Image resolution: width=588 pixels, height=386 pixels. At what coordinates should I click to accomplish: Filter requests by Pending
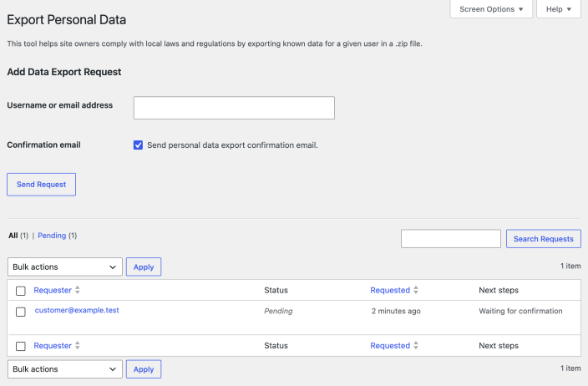(52, 236)
